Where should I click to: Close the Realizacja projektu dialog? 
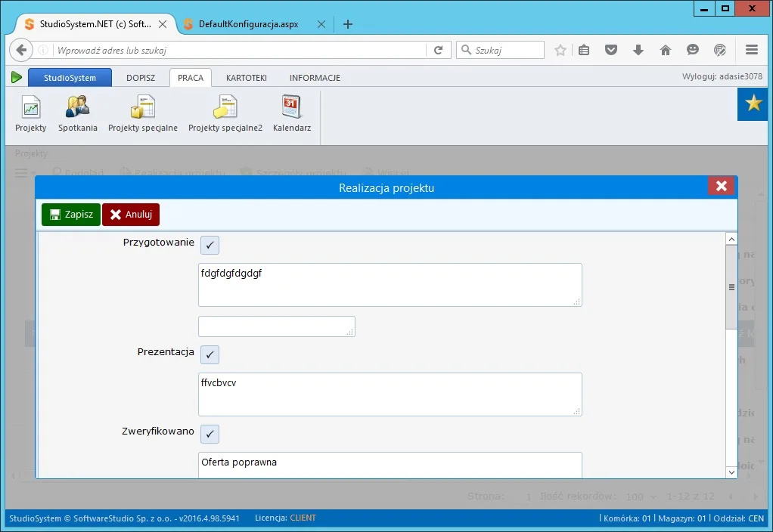coord(722,186)
